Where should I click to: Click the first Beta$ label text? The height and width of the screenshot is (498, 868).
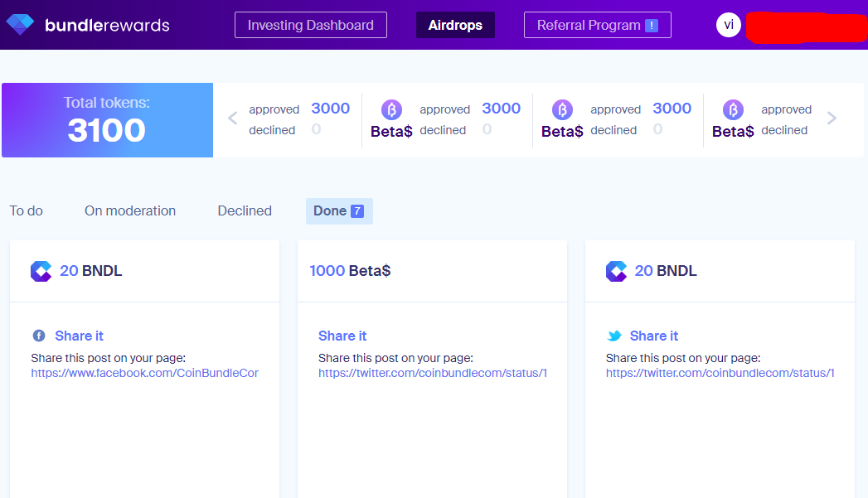(x=391, y=132)
